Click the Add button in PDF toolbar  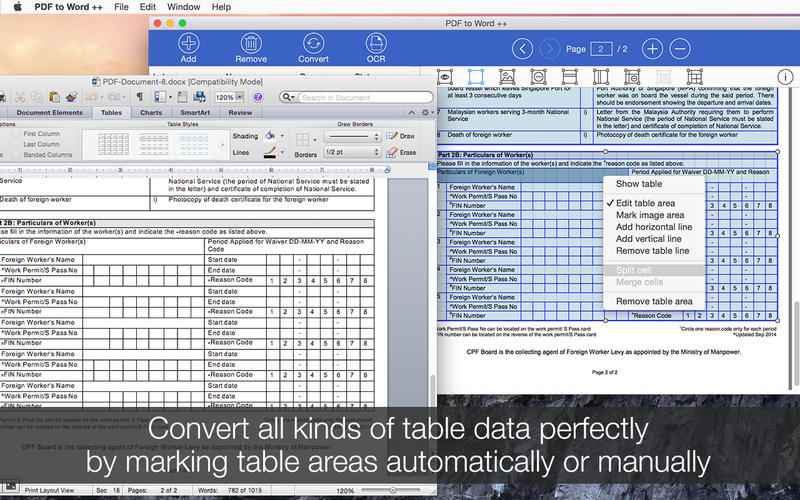188,44
